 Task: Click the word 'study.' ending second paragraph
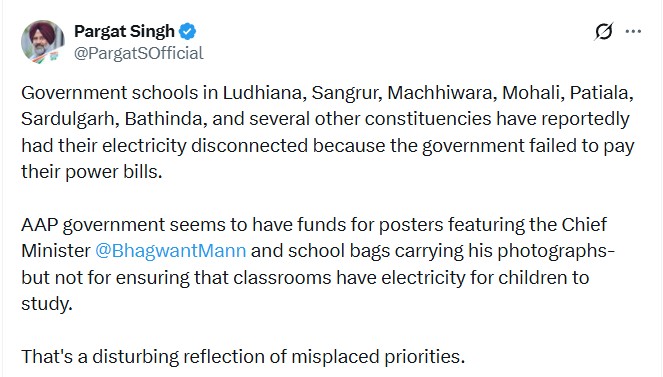[x=47, y=303]
